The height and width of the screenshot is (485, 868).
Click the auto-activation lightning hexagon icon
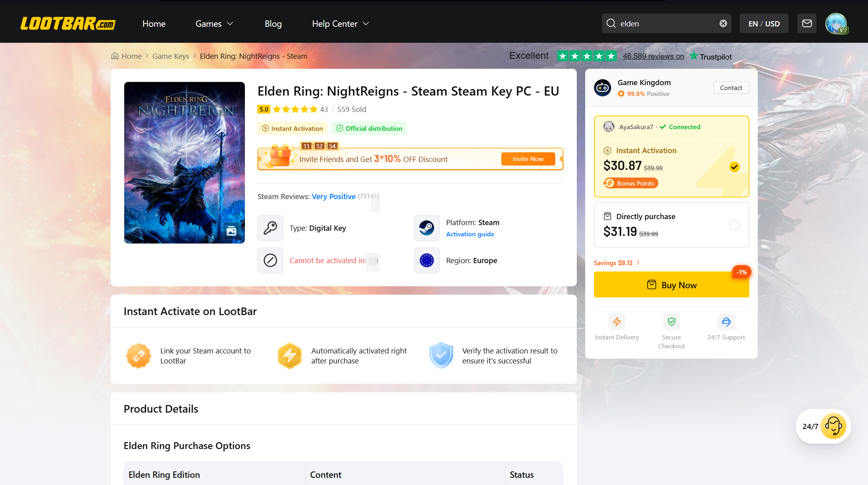289,355
